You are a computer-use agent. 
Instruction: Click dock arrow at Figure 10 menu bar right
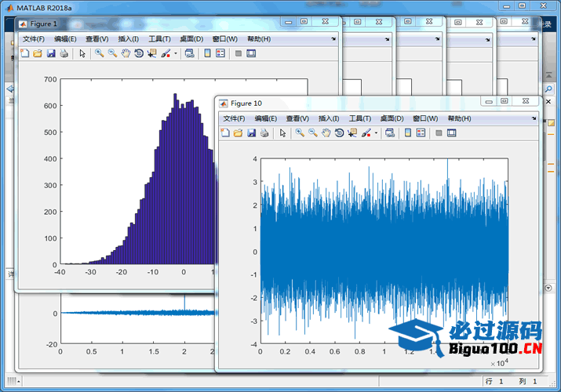(534, 118)
